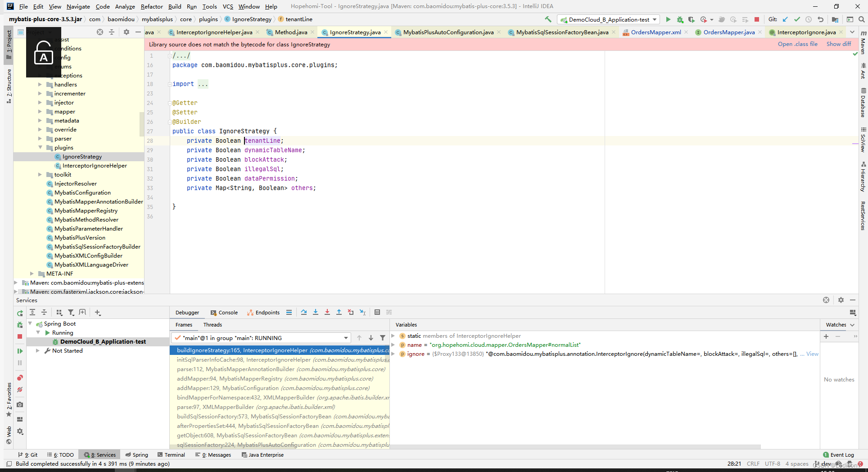868x472 pixels.
Task: Add a new watch with the plus icon
Action: coord(826,336)
